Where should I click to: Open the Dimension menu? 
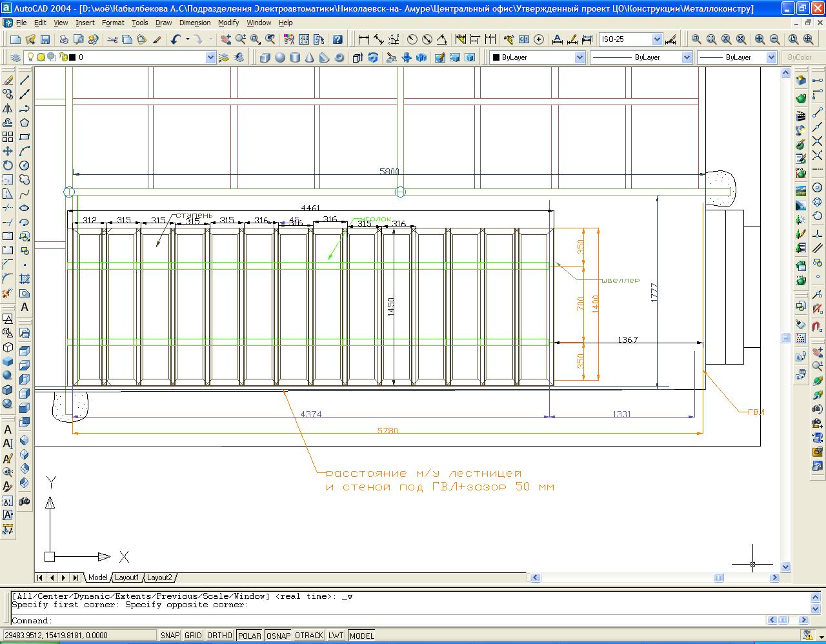pos(195,23)
